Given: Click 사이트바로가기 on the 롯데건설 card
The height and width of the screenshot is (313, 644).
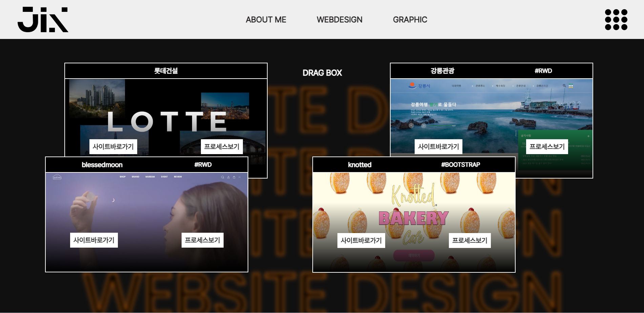Looking at the screenshot, I should click(x=113, y=147).
